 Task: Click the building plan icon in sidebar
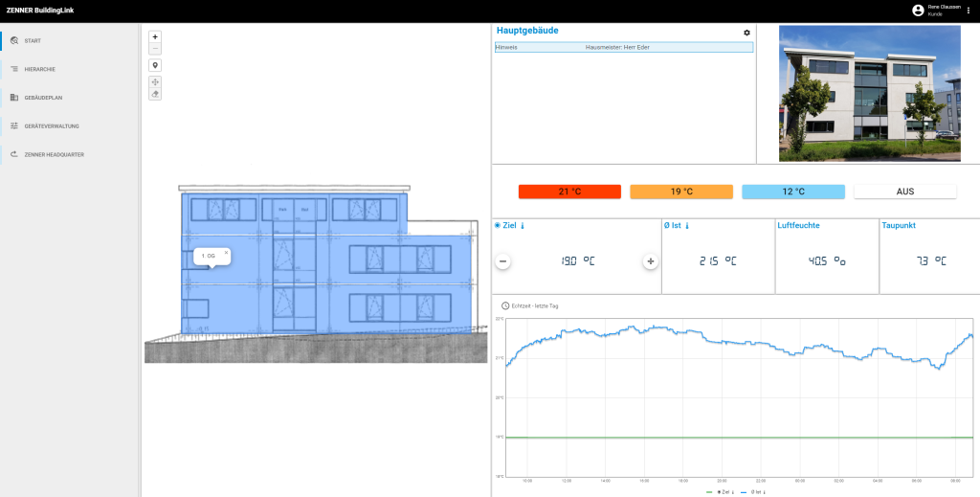pyautogui.click(x=14, y=98)
